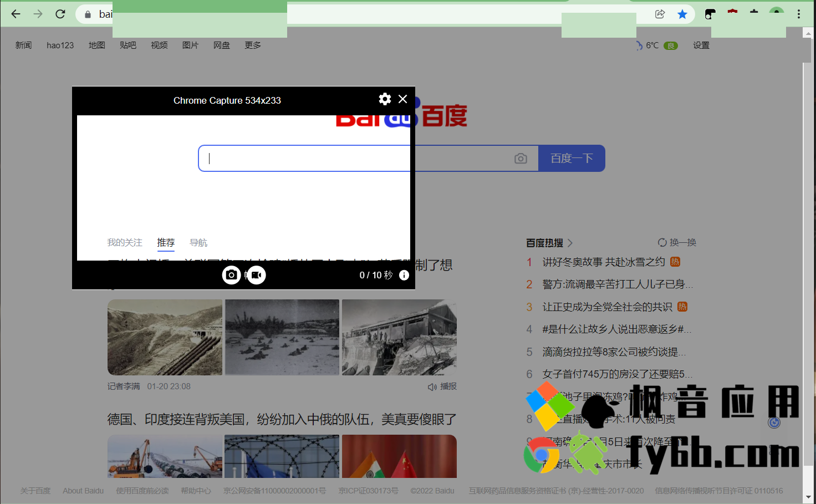Screen dimensions: 816x504
Task: Open hot search 让正史成为全党全社会的共识
Action: click(x=607, y=307)
